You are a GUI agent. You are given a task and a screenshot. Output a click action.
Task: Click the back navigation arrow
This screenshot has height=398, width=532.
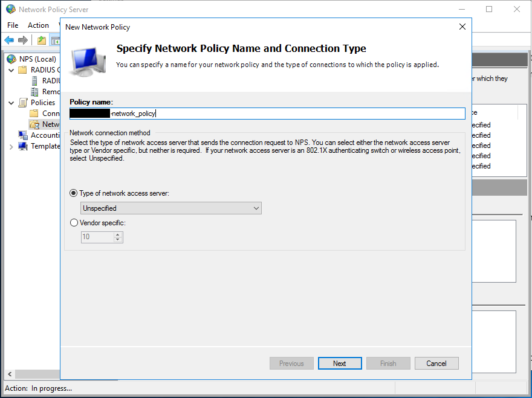tap(10, 40)
